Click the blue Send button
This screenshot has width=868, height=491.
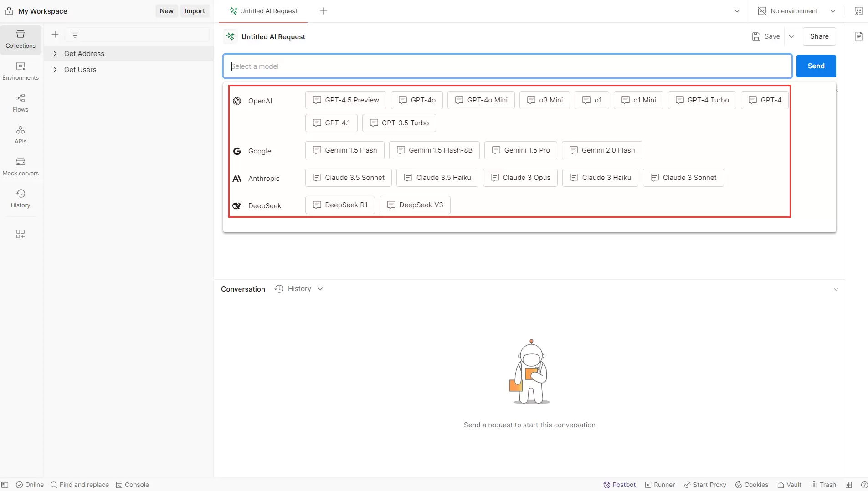tap(816, 66)
